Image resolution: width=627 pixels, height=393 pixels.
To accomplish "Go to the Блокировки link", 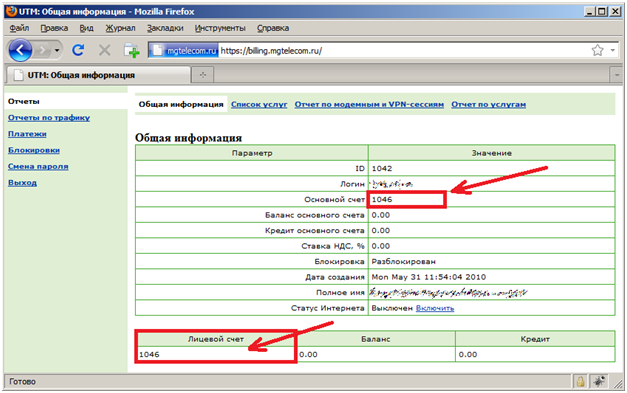I will (34, 150).
